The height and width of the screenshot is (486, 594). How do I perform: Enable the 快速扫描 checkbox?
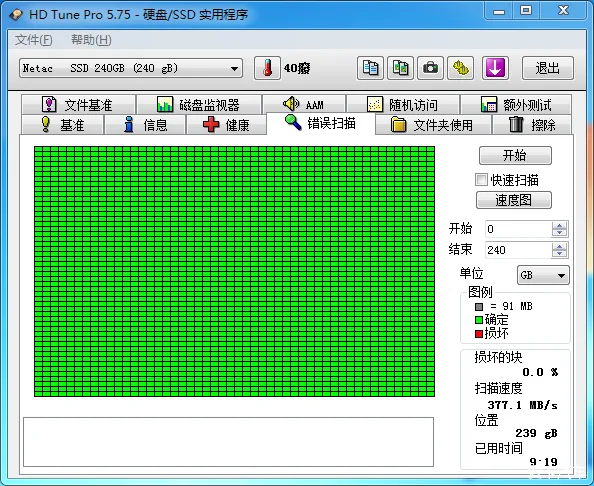(481, 180)
